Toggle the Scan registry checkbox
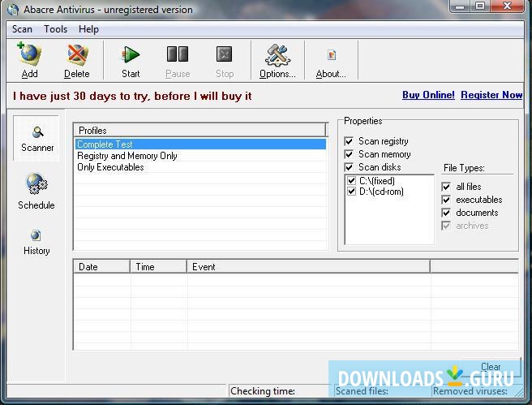 pyautogui.click(x=349, y=141)
